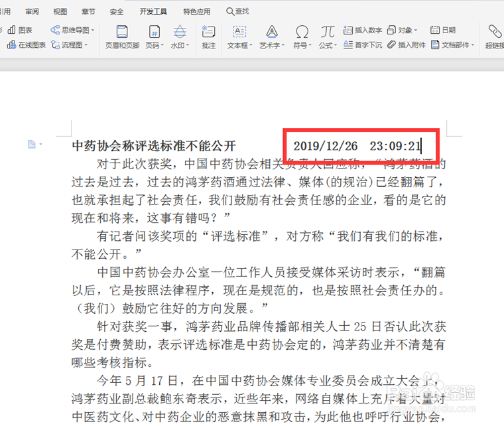The width and height of the screenshot is (504, 426).
Task: Click the inserted time 23:09:21
Action: [x=395, y=146]
